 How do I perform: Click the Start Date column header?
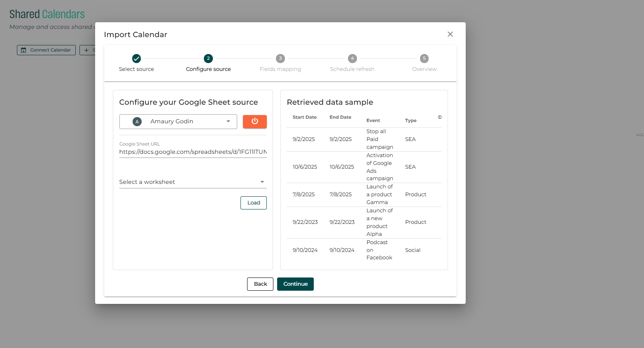point(305,118)
